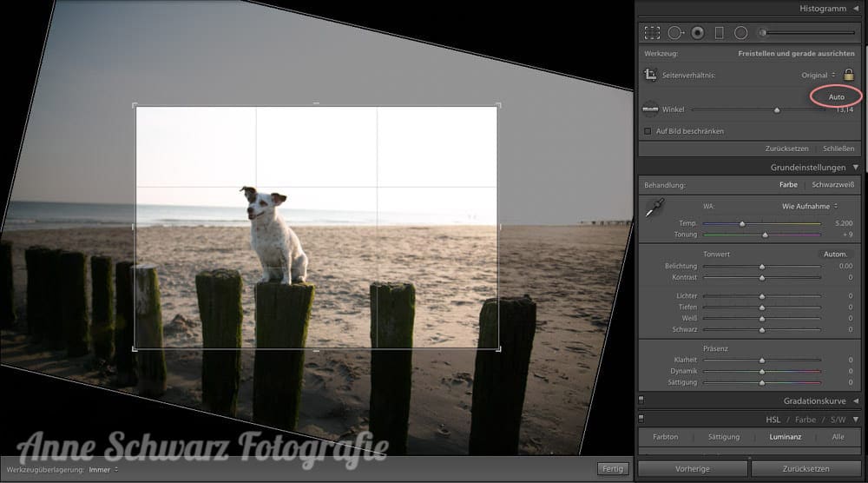Open the Luminanz tab
Image resolution: width=868 pixels, height=483 pixels.
coord(785,437)
